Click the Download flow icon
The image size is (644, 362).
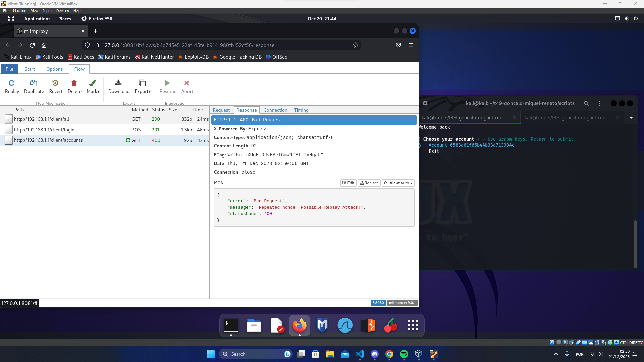[x=118, y=83]
